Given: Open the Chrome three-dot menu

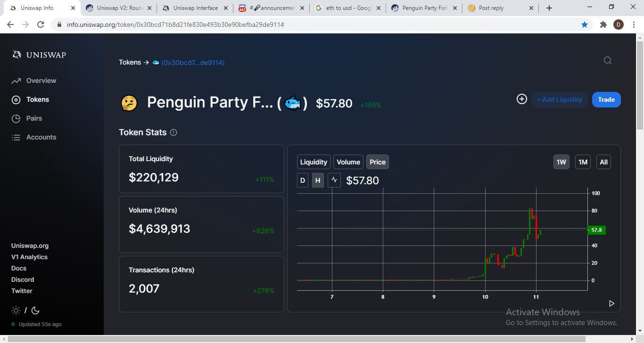Looking at the screenshot, I should coord(633,24).
